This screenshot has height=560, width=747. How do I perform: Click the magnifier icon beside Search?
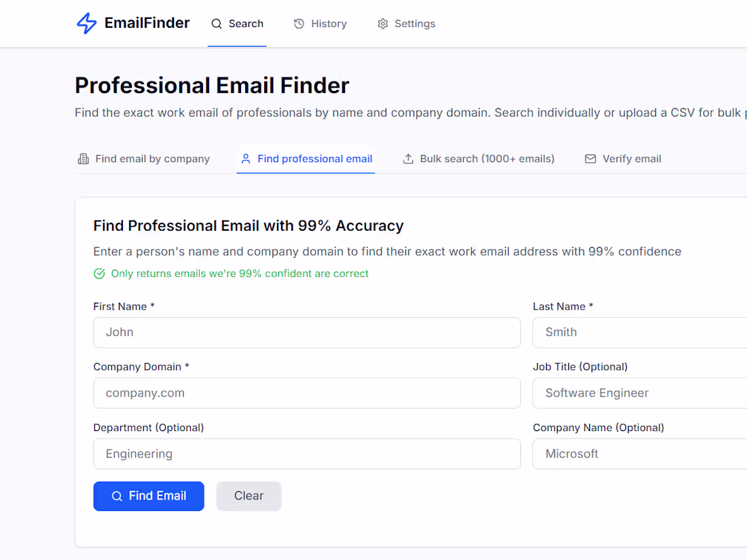(x=217, y=24)
